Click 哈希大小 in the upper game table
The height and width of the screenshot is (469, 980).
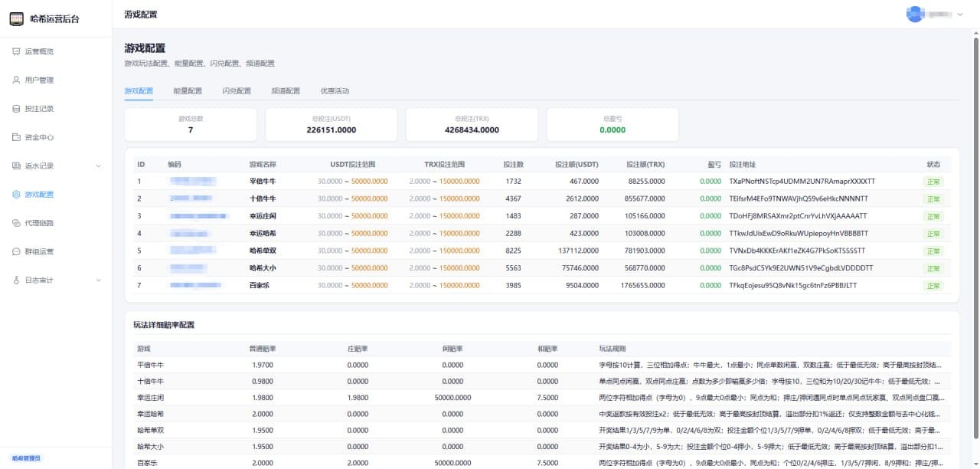click(263, 268)
